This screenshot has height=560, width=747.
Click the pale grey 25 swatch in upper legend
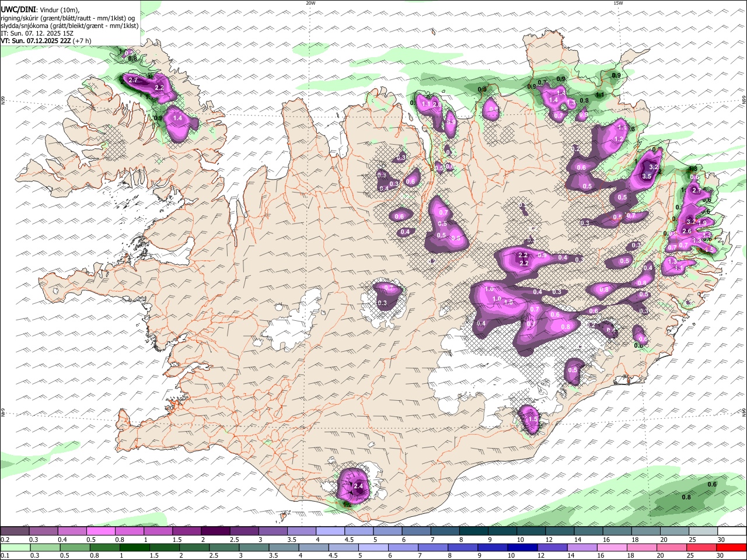[x=703, y=531]
